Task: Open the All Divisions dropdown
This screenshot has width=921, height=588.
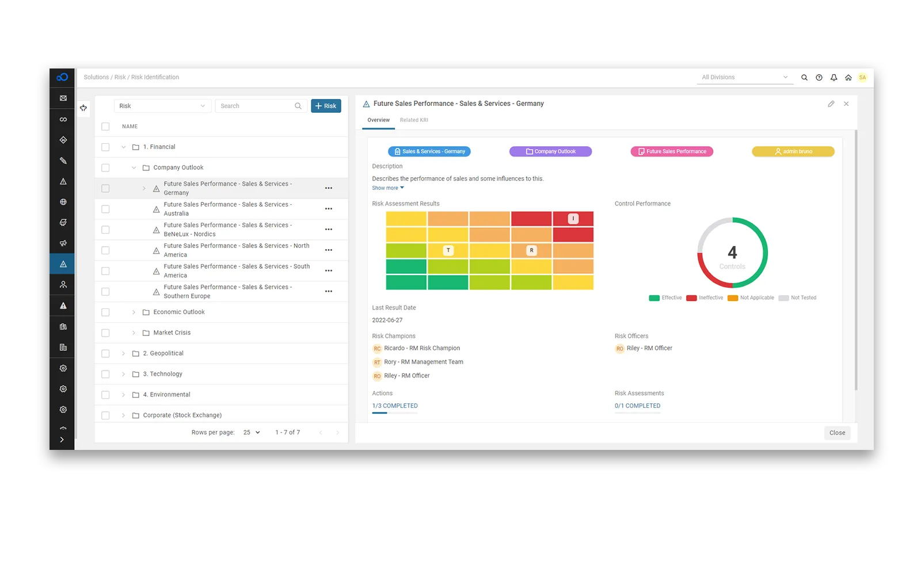Action: pos(745,78)
